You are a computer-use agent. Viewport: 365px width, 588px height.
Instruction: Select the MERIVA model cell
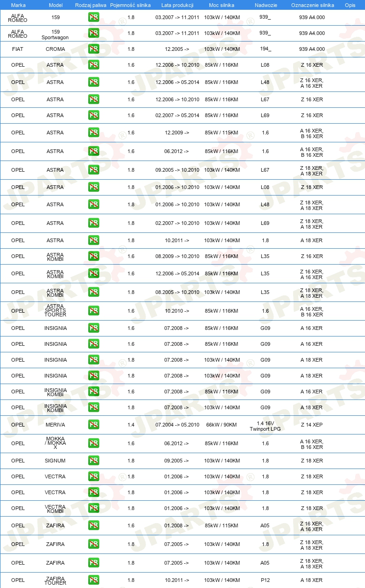[56, 425]
